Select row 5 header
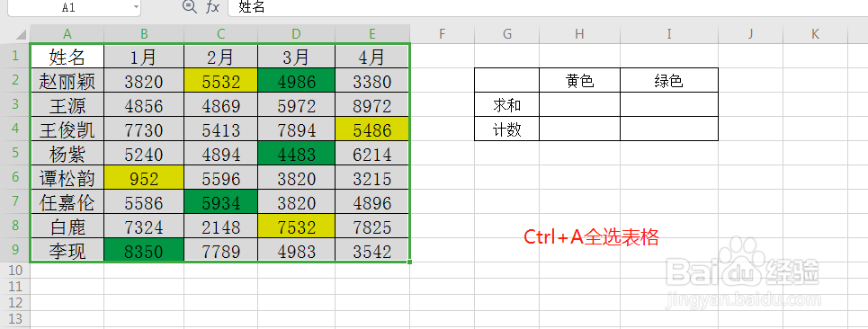The height and width of the screenshot is (329, 868). tap(15, 153)
